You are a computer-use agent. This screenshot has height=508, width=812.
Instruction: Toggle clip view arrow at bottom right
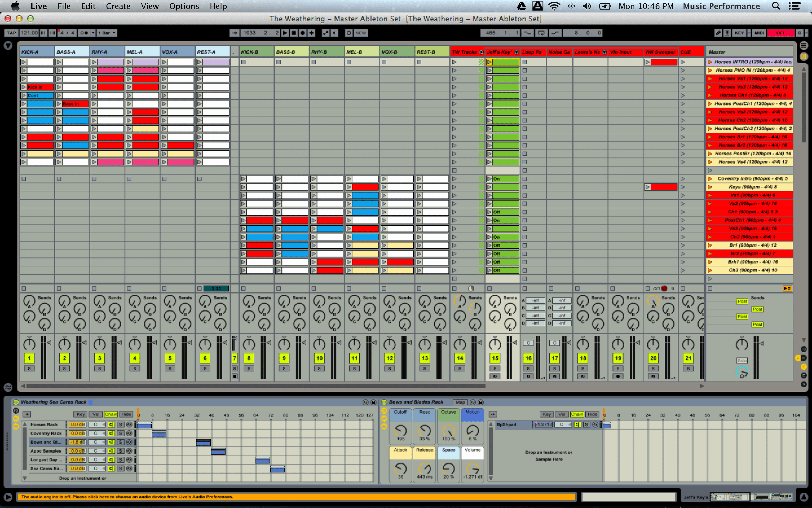tap(804, 497)
